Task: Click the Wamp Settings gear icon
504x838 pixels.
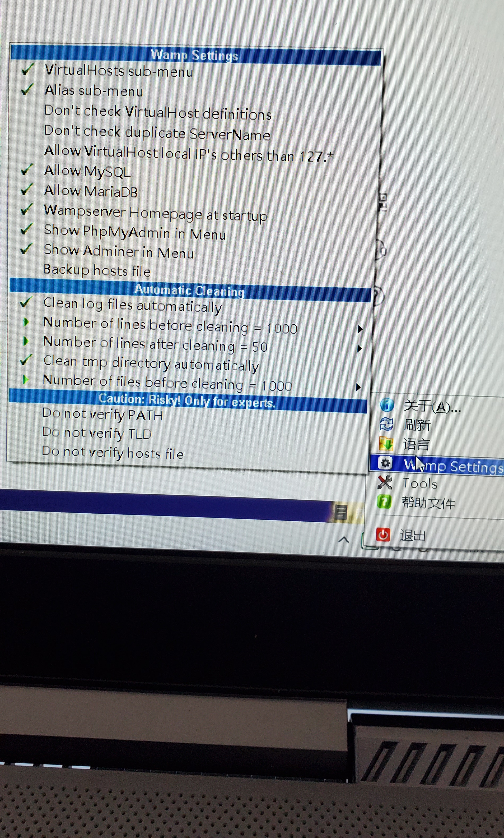Action: [x=385, y=463]
